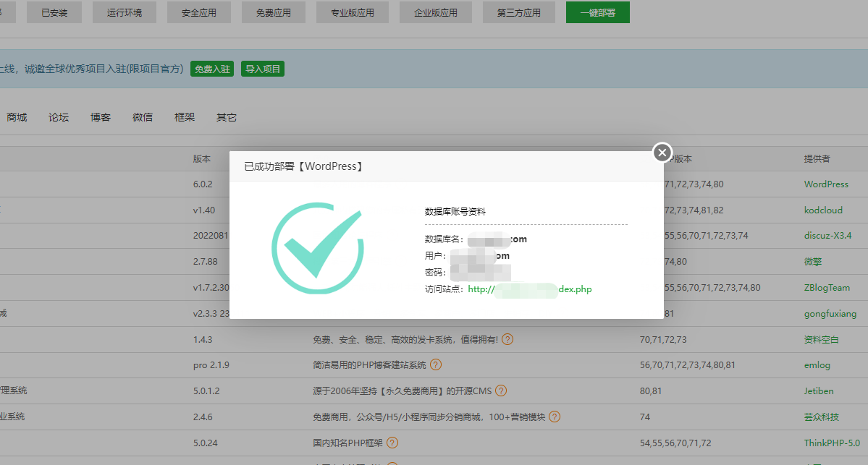The image size is (868, 465).
Task: Select the 企业版应用 tab
Action: pos(436,12)
